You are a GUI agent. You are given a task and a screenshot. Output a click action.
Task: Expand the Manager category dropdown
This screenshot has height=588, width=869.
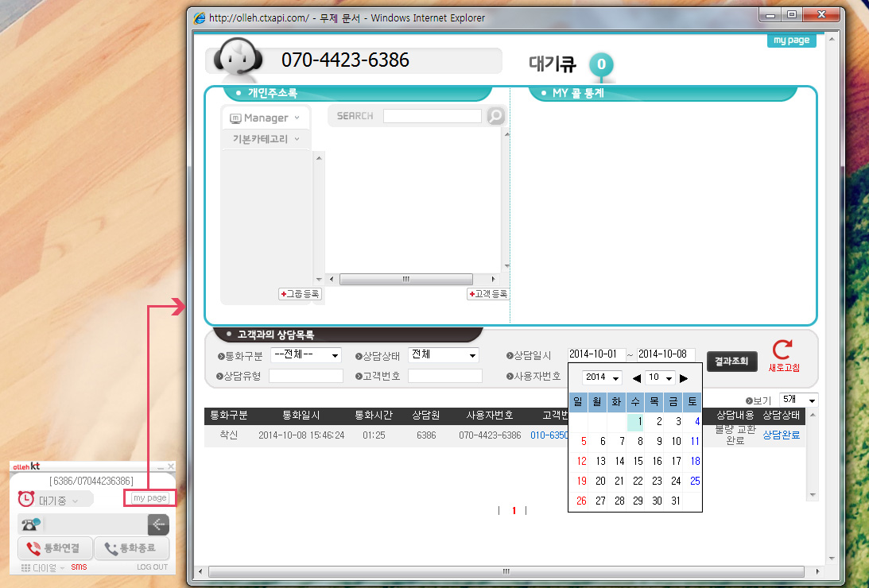coord(266,118)
